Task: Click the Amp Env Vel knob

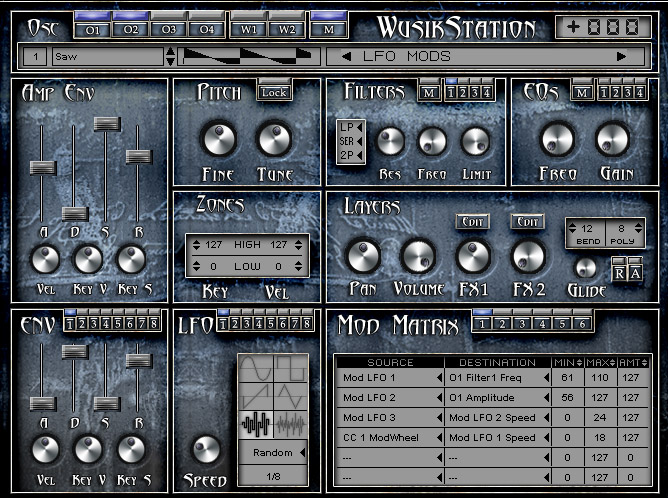Action: point(46,259)
